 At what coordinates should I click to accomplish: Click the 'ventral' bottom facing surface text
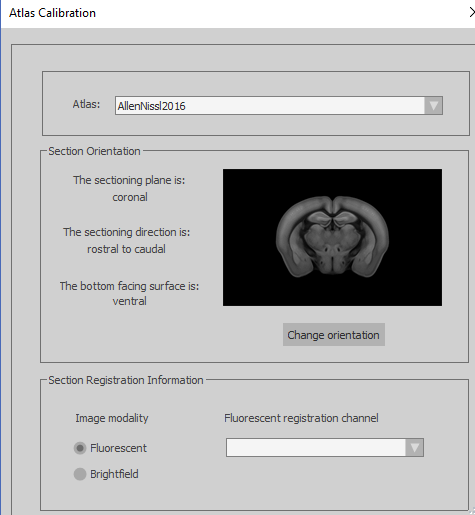pyautogui.click(x=129, y=301)
